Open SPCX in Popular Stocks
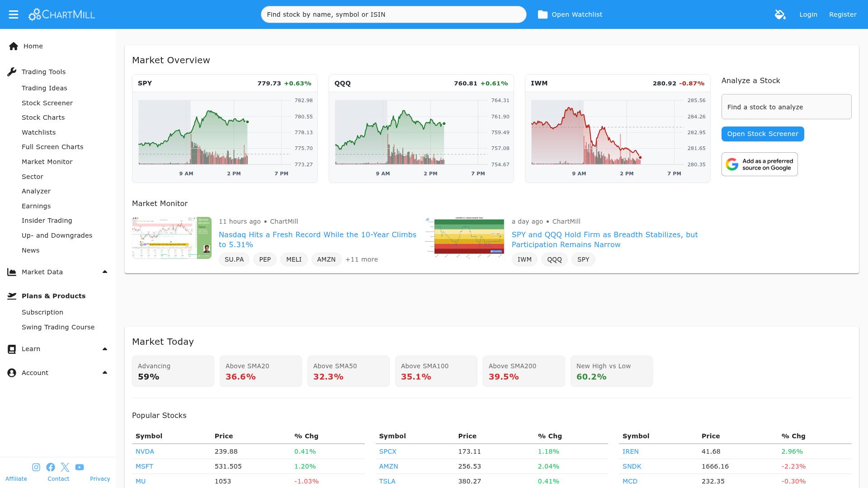This screenshot has width=868, height=488. tap(387, 451)
